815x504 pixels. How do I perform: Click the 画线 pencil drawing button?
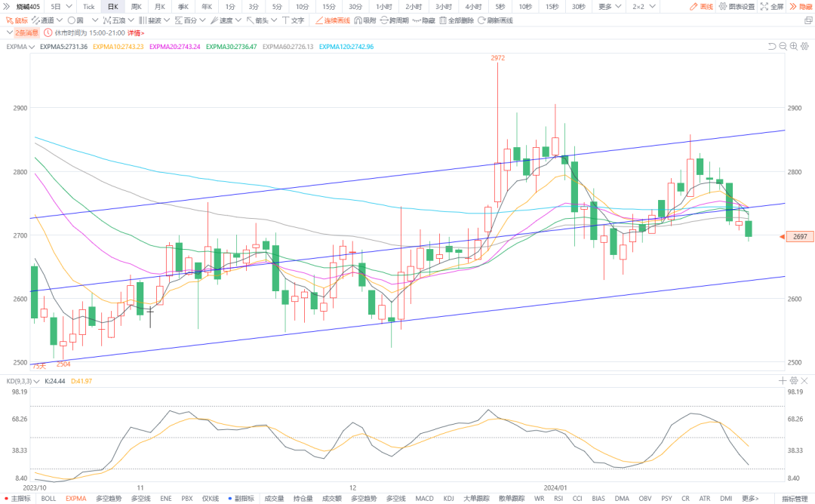702,7
